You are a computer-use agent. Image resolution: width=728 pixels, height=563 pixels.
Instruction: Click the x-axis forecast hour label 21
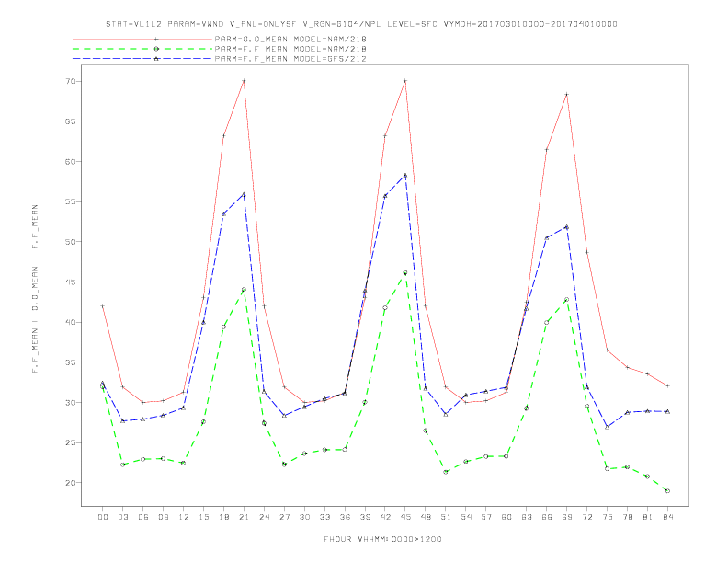click(x=244, y=517)
